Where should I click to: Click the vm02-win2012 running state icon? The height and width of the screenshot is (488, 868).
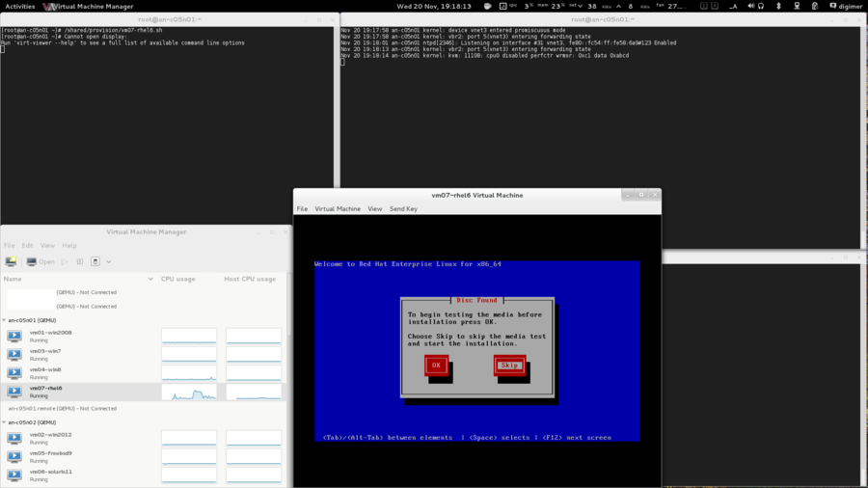point(14,438)
